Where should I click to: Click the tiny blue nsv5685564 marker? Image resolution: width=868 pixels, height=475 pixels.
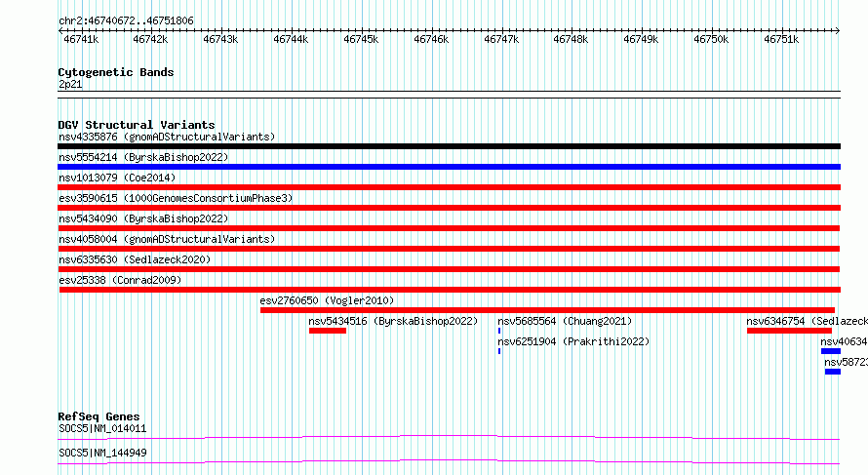pyautogui.click(x=499, y=331)
